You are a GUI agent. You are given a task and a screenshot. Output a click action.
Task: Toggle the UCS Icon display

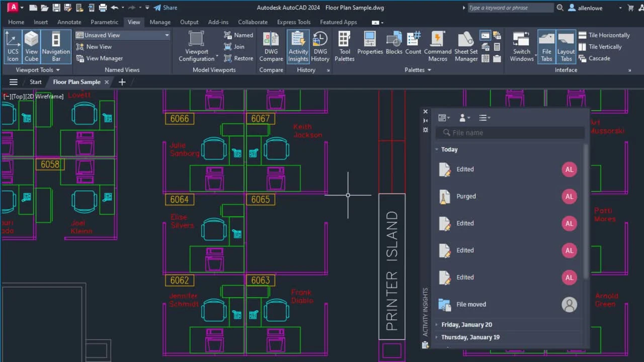pyautogui.click(x=13, y=46)
